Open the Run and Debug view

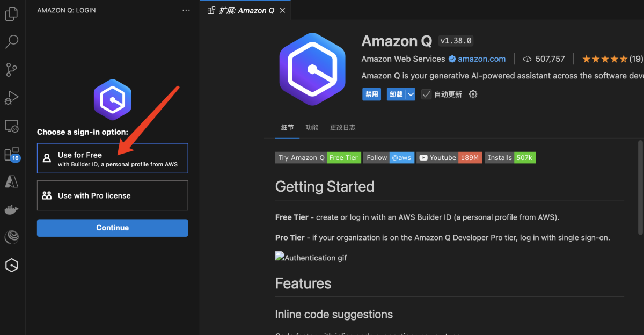[12, 98]
